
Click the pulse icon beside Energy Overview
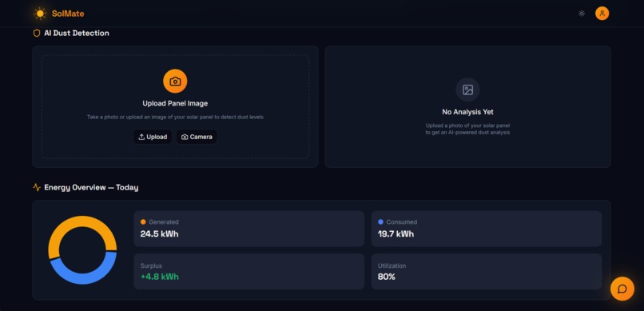coord(37,187)
